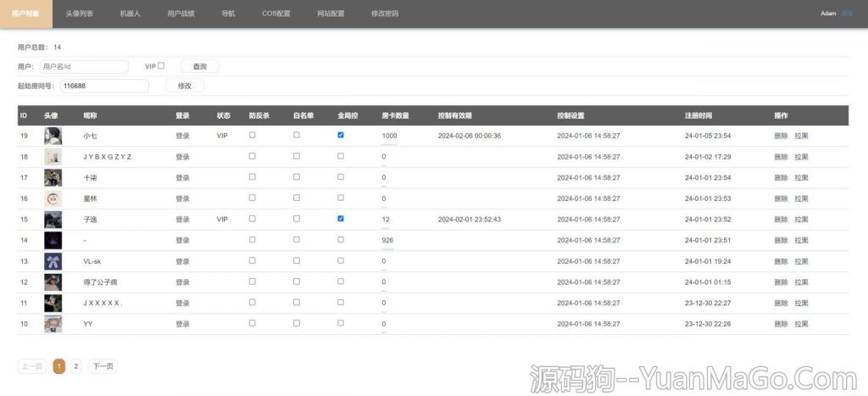Click the 上一页 previous page button

point(32,366)
